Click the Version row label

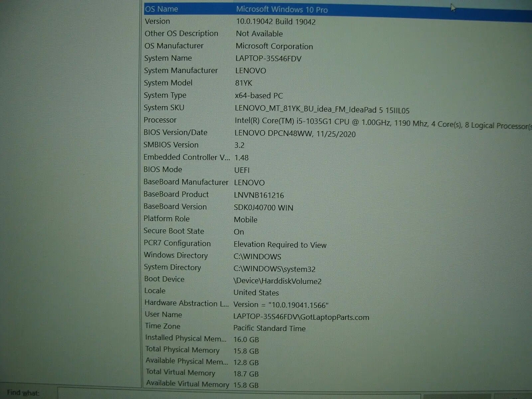point(157,21)
